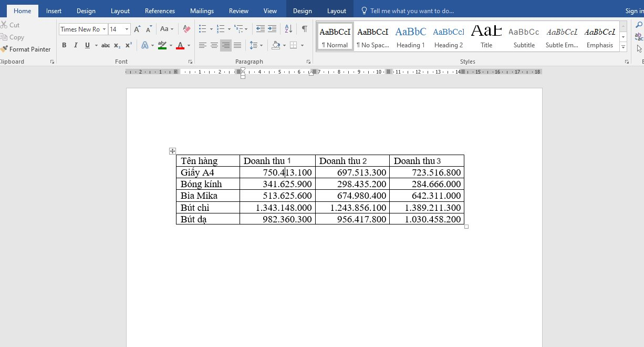The image size is (644, 347).
Task: Click Increase Indent icon
Action: (x=272, y=29)
